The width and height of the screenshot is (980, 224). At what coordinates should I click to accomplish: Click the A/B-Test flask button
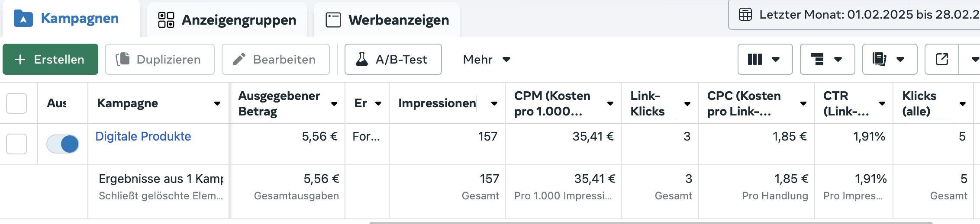click(x=393, y=59)
